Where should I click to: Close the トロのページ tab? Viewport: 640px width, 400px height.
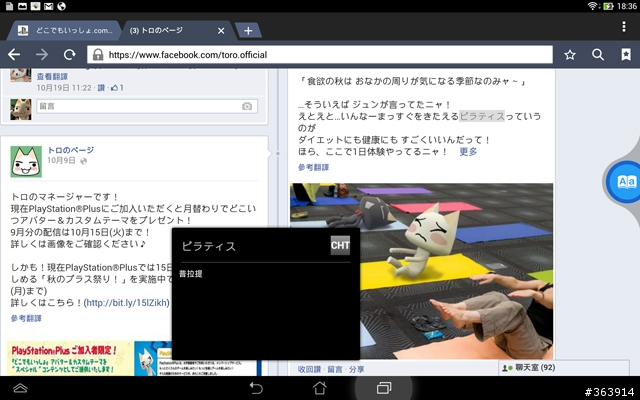(x=221, y=31)
